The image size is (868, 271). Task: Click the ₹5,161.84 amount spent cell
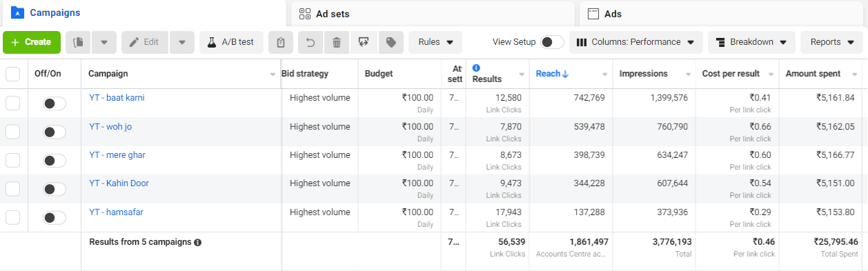(836, 98)
